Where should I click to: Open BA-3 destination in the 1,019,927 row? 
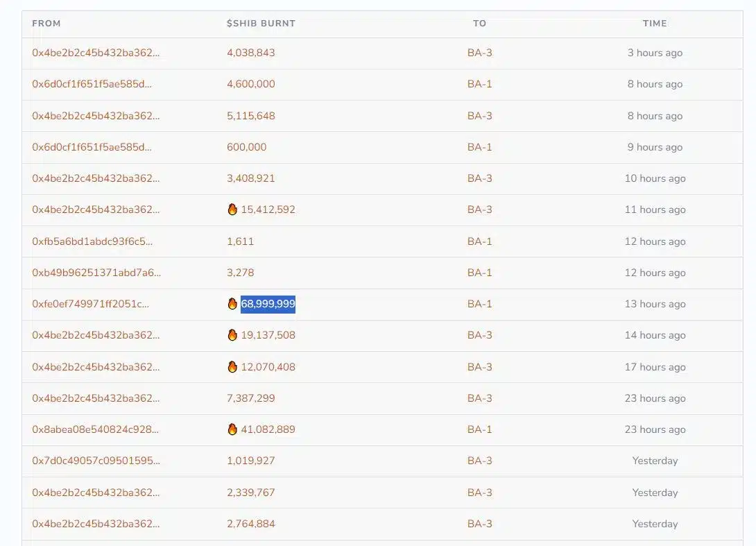480,461
